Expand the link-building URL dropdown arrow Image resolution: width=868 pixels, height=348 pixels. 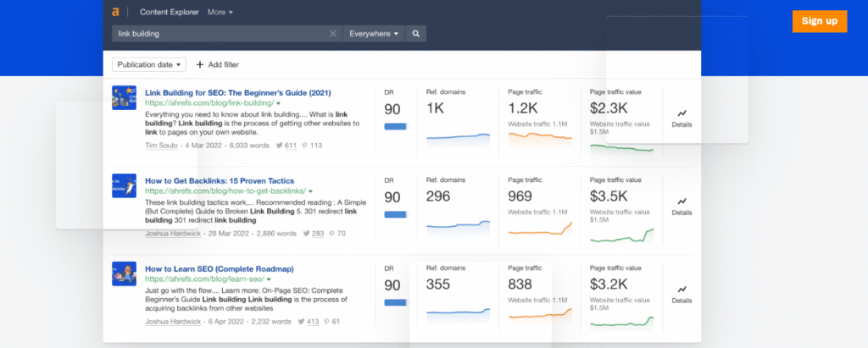tap(278, 103)
